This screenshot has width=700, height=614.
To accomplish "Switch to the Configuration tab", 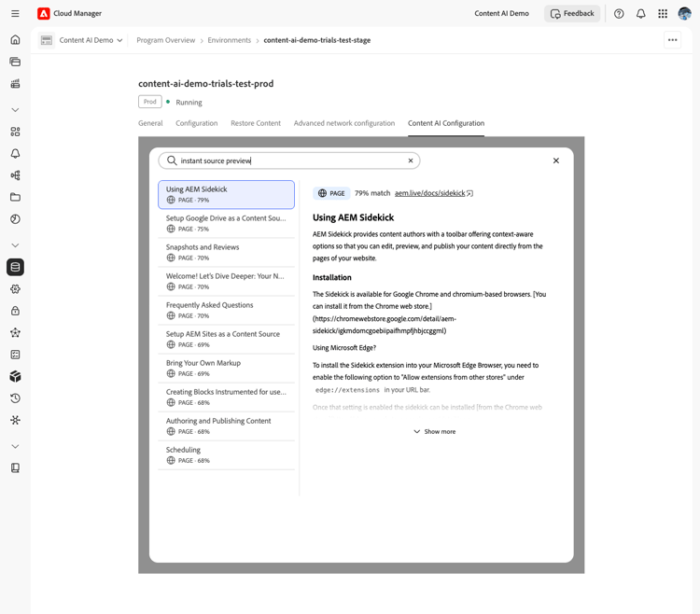I will pyautogui.click(x=196, y=123).
